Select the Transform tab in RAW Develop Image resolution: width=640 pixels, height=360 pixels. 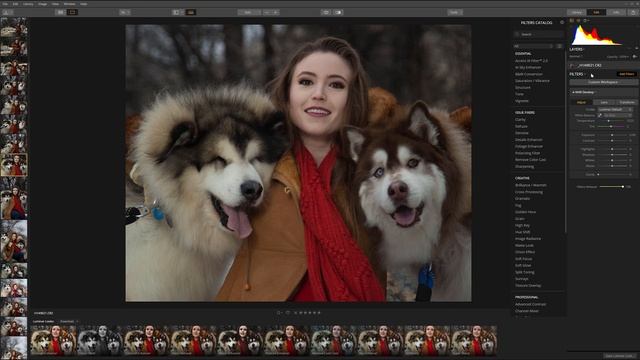[627, 102]
